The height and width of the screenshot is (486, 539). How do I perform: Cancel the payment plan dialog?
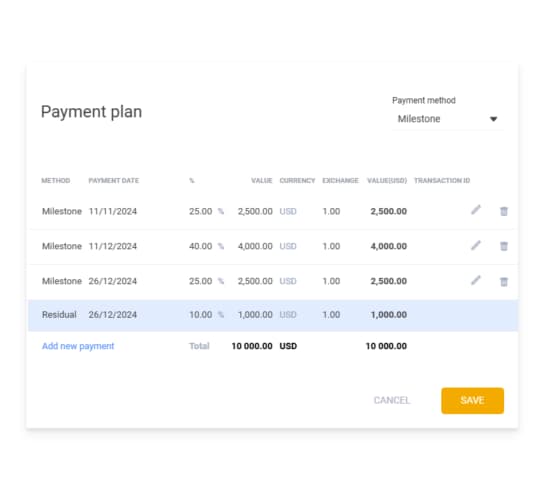coord(392,400)
